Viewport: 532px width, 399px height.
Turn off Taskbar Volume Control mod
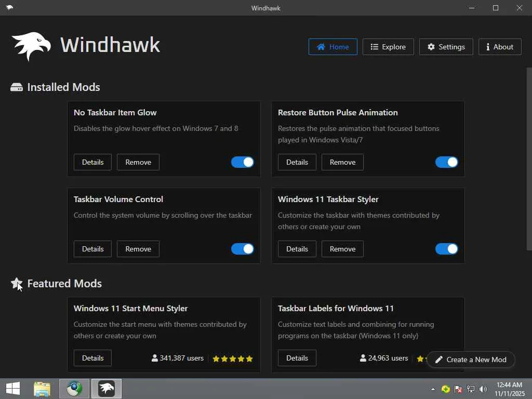242,249
